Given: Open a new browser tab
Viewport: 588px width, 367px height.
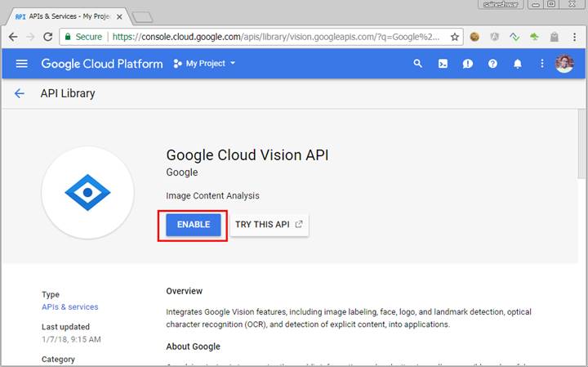Looking at the screenshot, I should pos(142,17).
